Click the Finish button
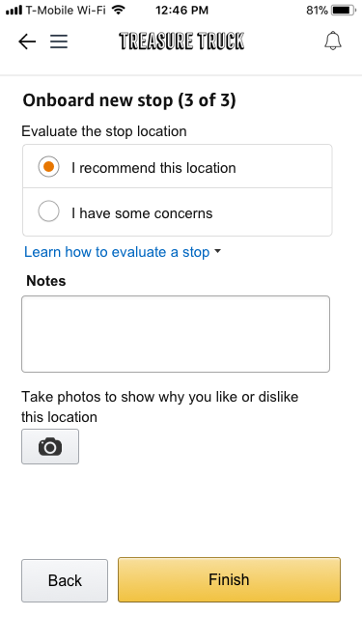 [229, 579]
